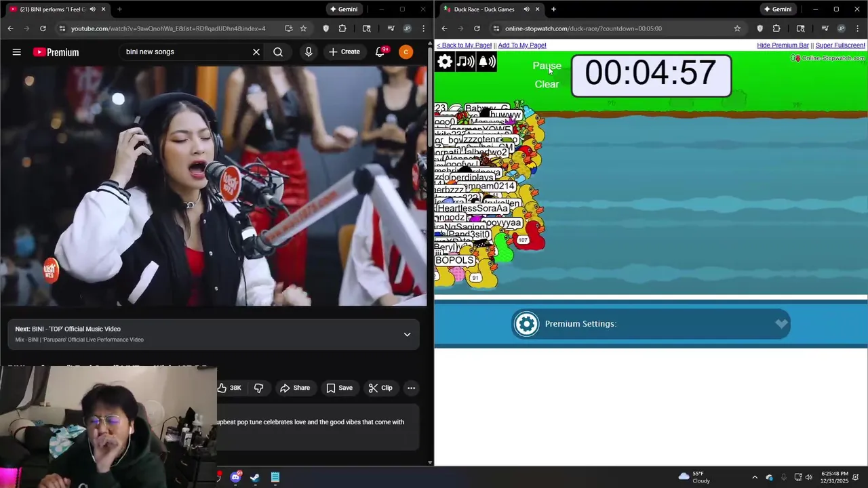
Task: Select the BINI performs YouTube tab
Action: click(52, 9)
